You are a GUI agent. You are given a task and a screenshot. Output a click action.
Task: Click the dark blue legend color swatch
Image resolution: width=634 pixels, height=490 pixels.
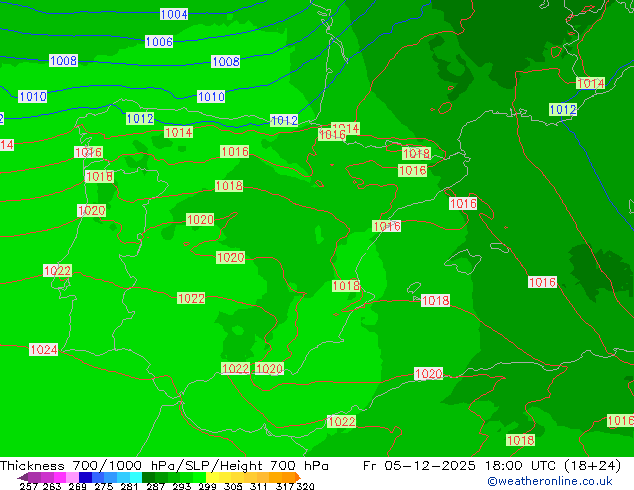pyautogui.click(x=85, y=477)
